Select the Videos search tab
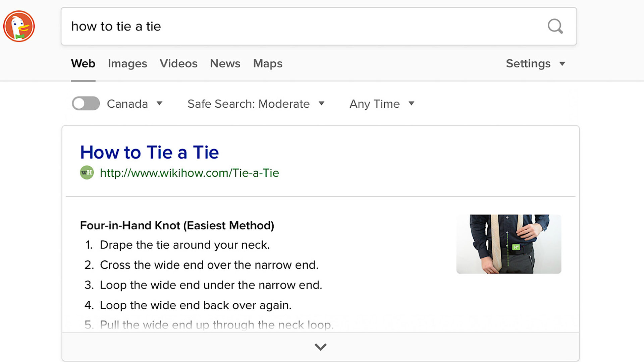 point(178,63)
